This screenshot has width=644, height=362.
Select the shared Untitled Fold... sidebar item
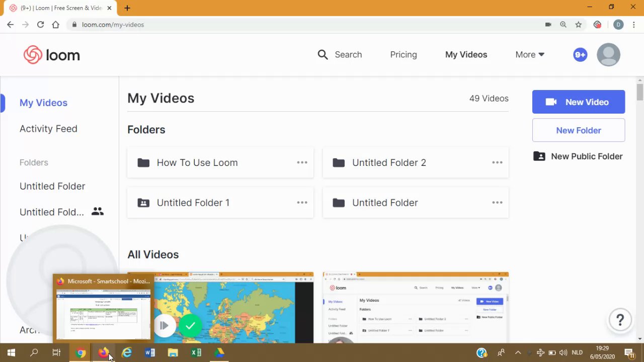tap(61, 212)
